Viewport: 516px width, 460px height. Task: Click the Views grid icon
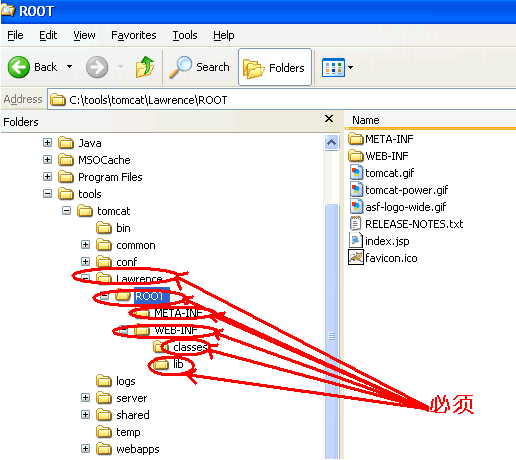click(x=333, y=67)
